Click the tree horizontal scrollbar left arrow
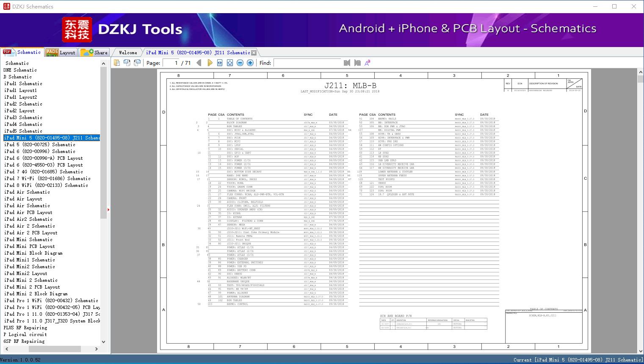The width and height of the screenshot is (644, 364). [6, 349]
